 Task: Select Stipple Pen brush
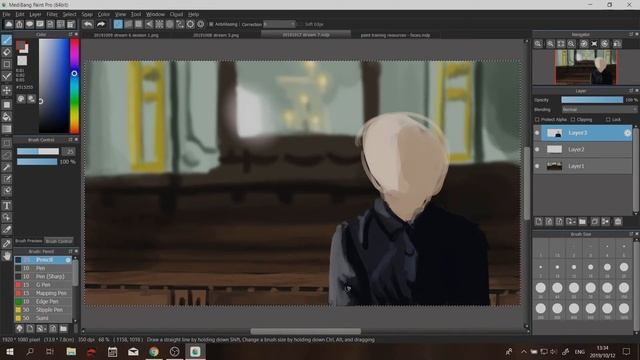(x=43, y=310)
